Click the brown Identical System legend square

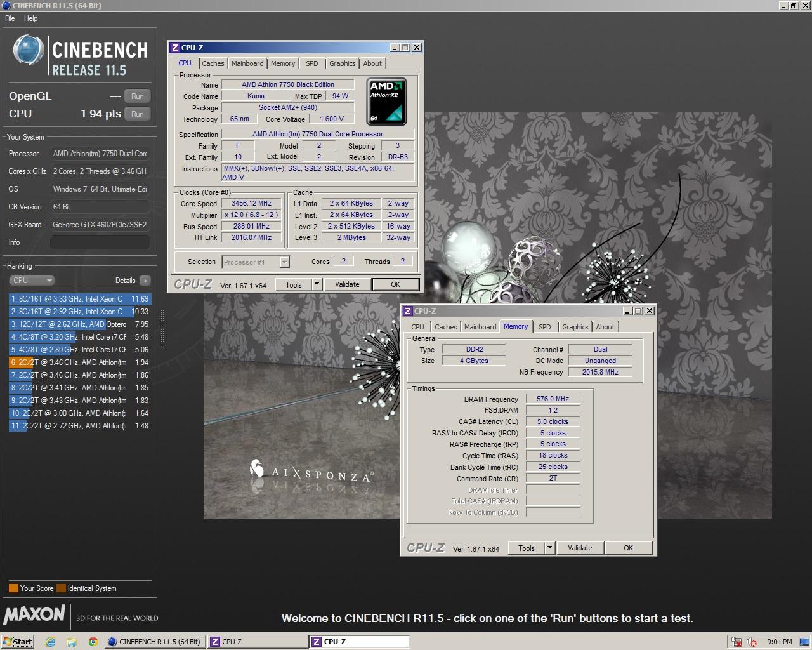tap(61, 588)
